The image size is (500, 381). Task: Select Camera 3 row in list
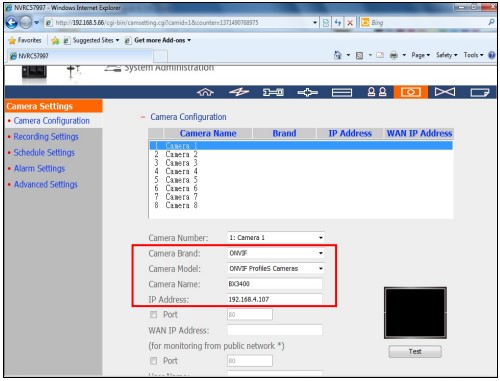coord(301,163)
